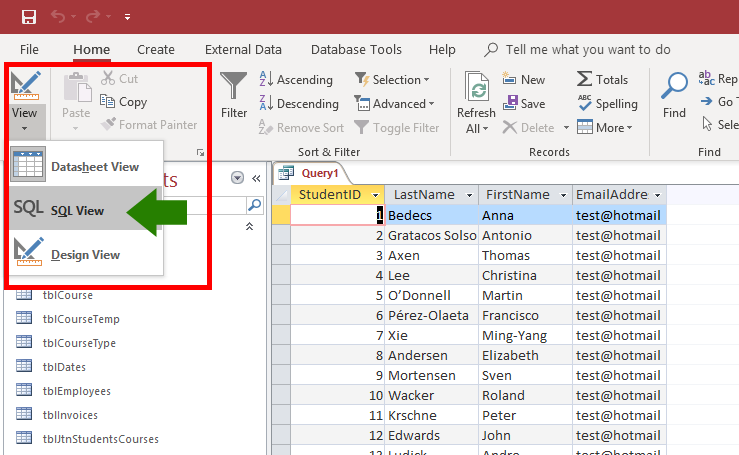Viewport: 739px width, 455px height.
Task: Click the Replace icon
Action: tap(706, 78)
